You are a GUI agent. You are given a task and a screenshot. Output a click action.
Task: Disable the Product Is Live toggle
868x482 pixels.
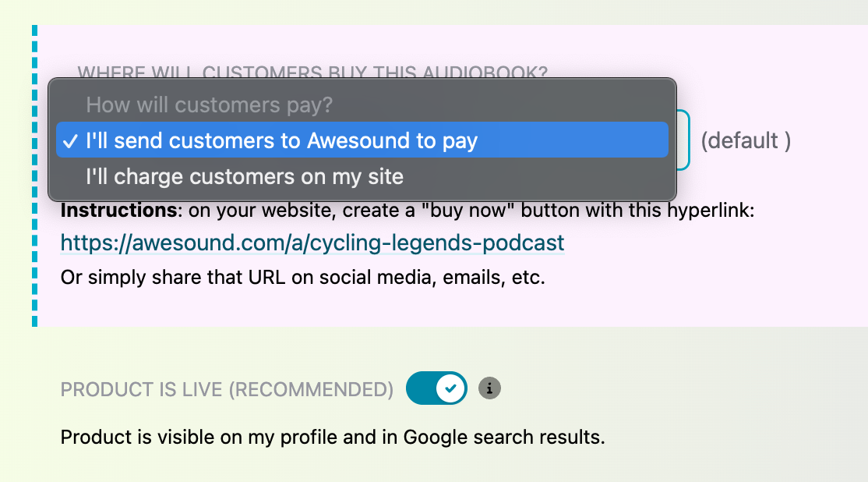click(436, 388)
